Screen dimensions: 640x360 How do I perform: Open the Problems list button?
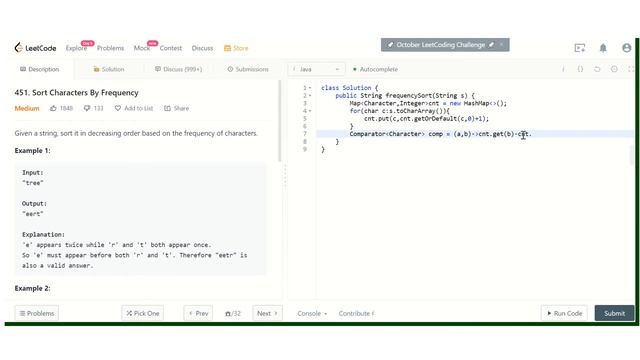pos(37,313)
